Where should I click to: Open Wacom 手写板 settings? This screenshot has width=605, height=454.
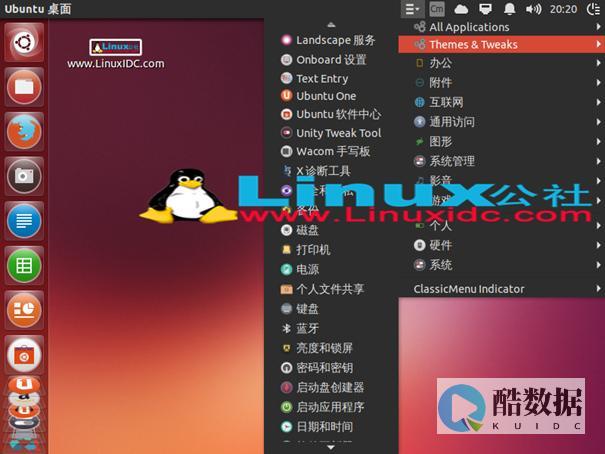tap(331, 151)
